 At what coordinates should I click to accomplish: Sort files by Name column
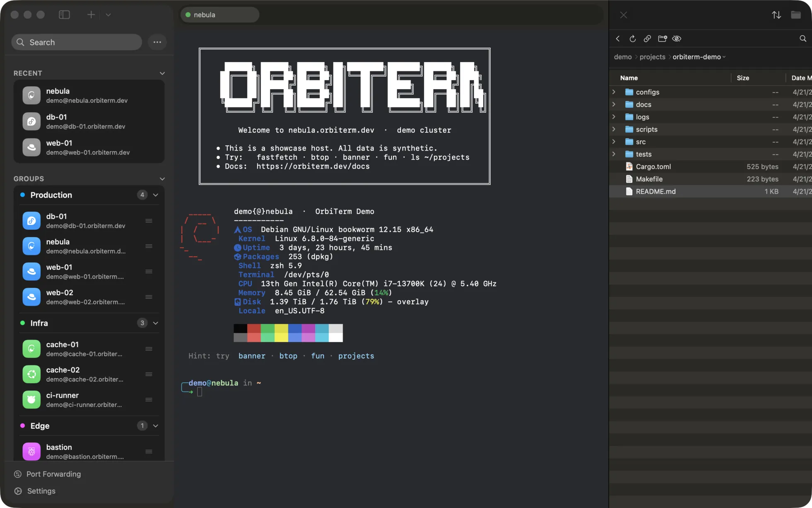(x=629, y=78)
